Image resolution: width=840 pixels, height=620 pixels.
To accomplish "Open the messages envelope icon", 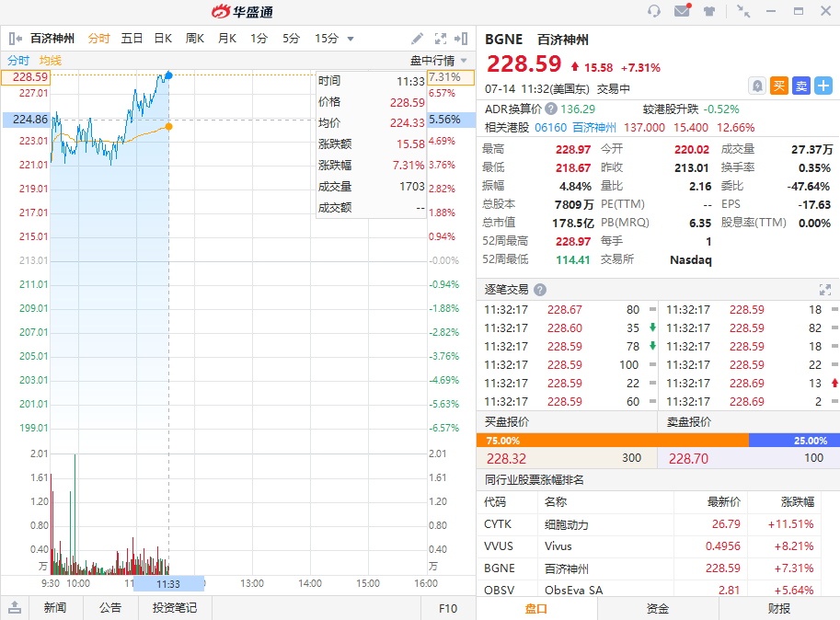I will point(682,11).
